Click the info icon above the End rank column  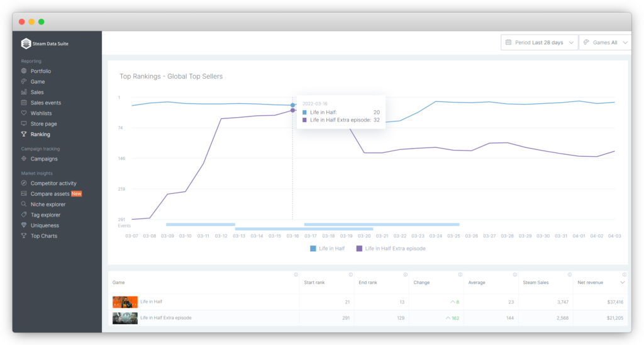pos(406,274)
